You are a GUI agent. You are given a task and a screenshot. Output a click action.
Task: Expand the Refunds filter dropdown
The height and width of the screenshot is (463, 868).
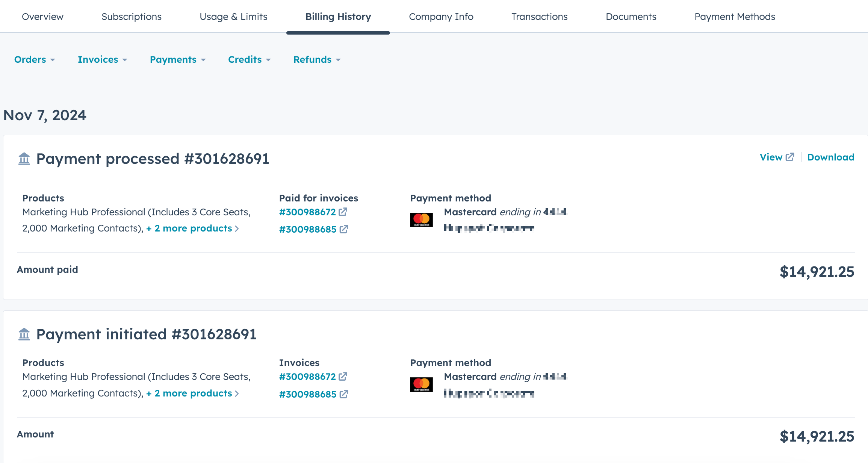tap(317, 60)
